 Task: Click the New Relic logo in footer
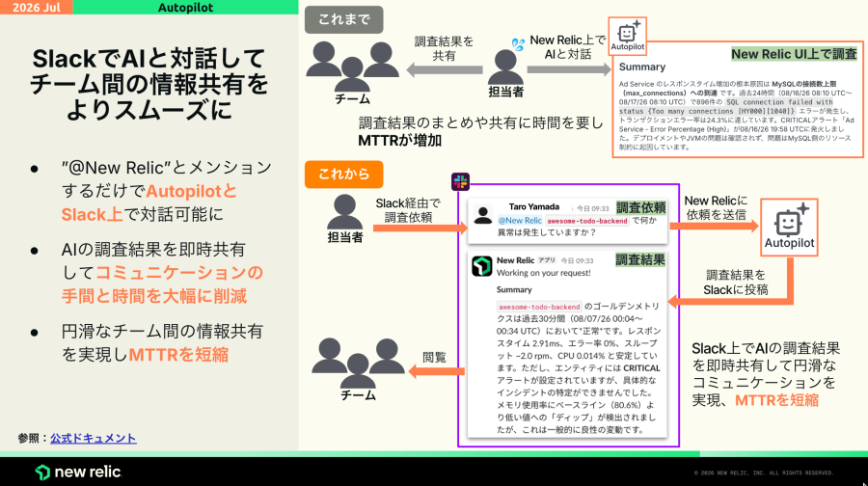pos(78,472)
